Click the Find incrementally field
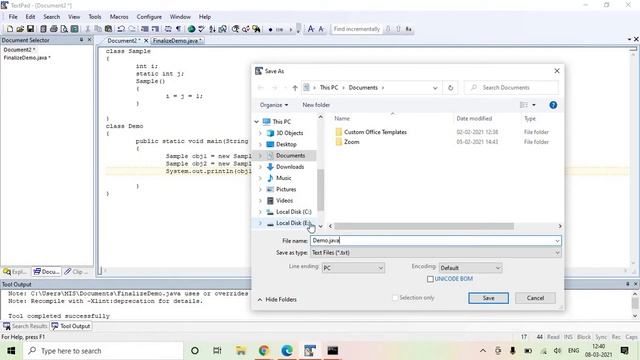This screenshot has height=360, width=640. tap(357, 29)
